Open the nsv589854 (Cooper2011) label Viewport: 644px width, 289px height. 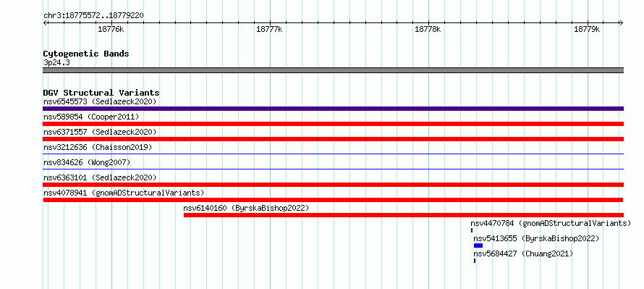point(91,117)
